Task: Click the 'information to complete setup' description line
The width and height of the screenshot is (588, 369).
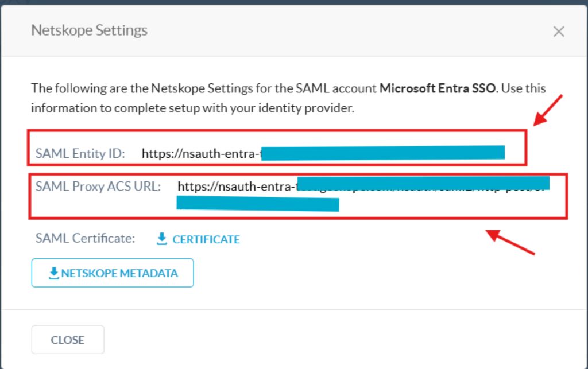Action: (193, 108)
